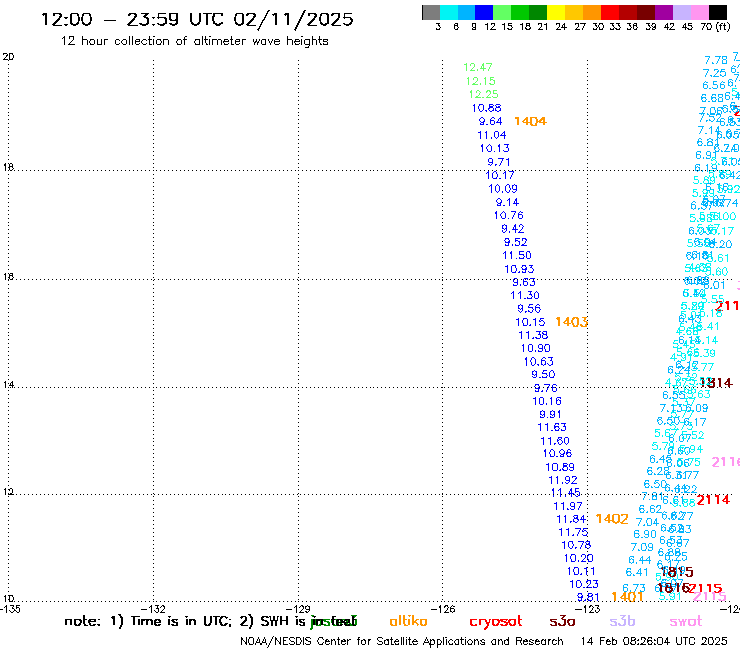Select the lavender swatch in the legend
The height and width of the screenshot is (650, 740).
(681, 12)
